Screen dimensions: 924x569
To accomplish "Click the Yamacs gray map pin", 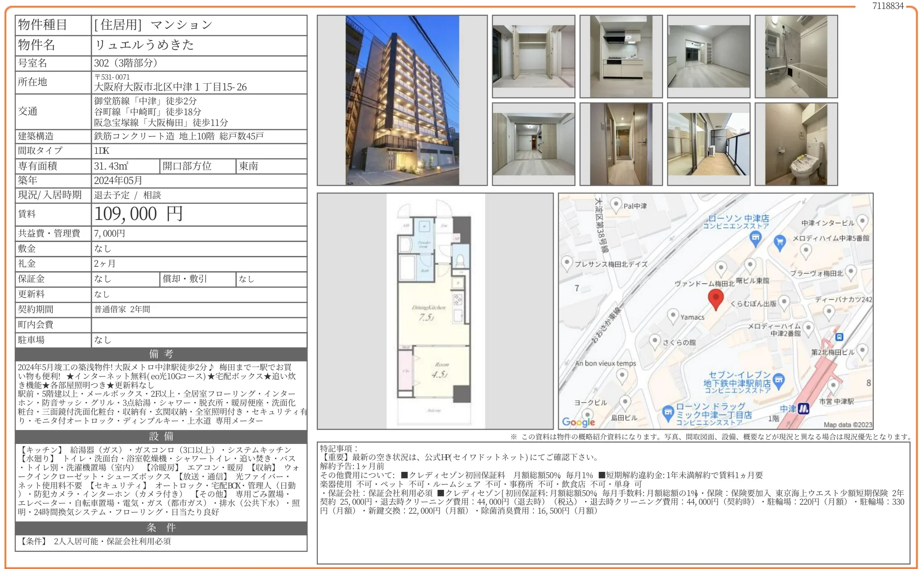I will (673, 315).
